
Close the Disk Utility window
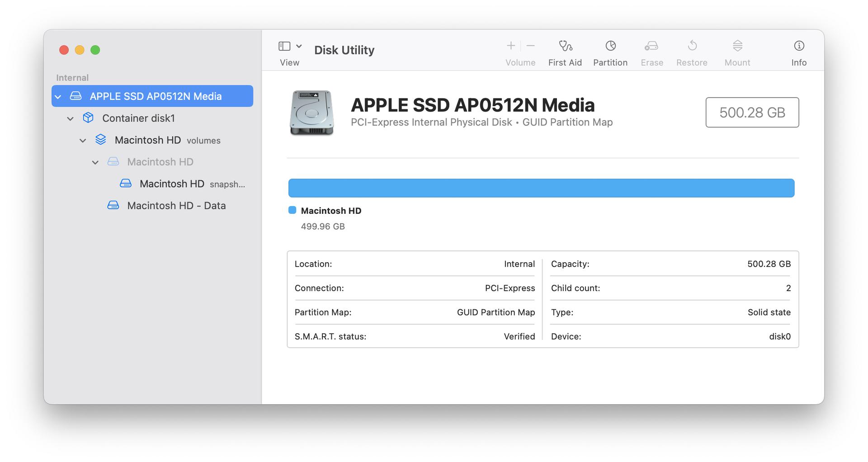(64, 50)
